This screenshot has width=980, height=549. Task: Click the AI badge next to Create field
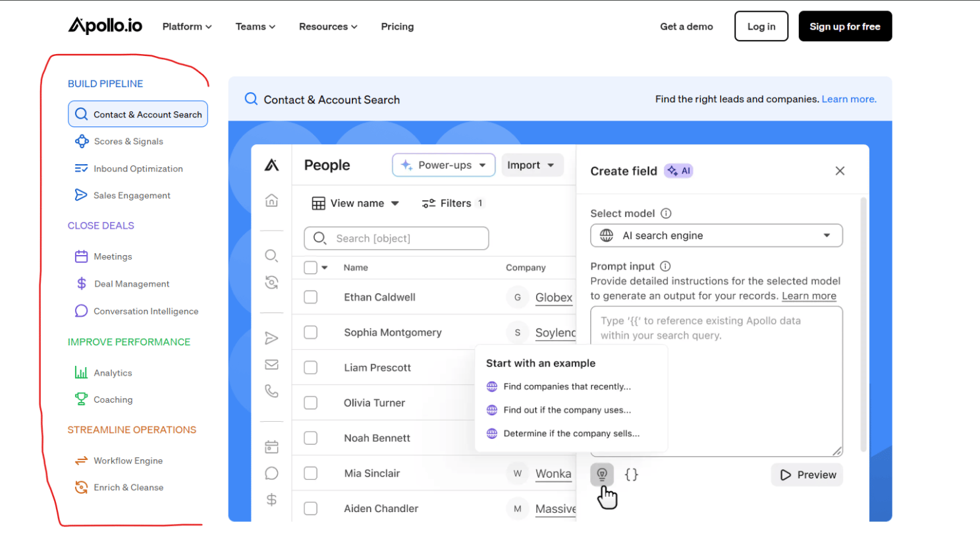point(678,171)
